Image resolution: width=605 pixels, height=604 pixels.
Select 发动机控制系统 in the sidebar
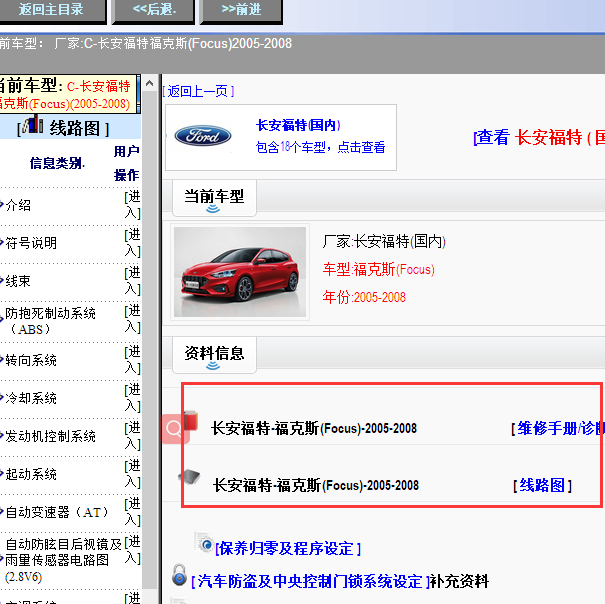50,436
